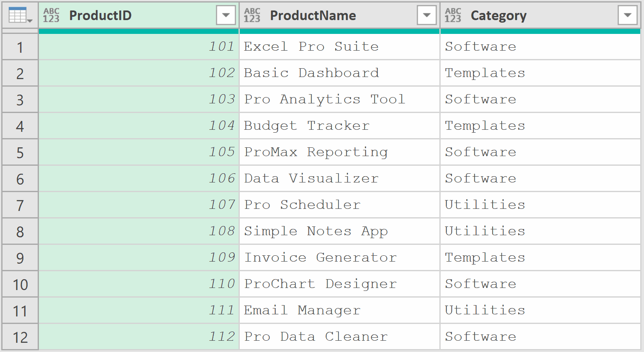The width and height of the screenshot is (644, 352).
Task: Open the ProductName filter dropdown
Action: pos(426,15)
